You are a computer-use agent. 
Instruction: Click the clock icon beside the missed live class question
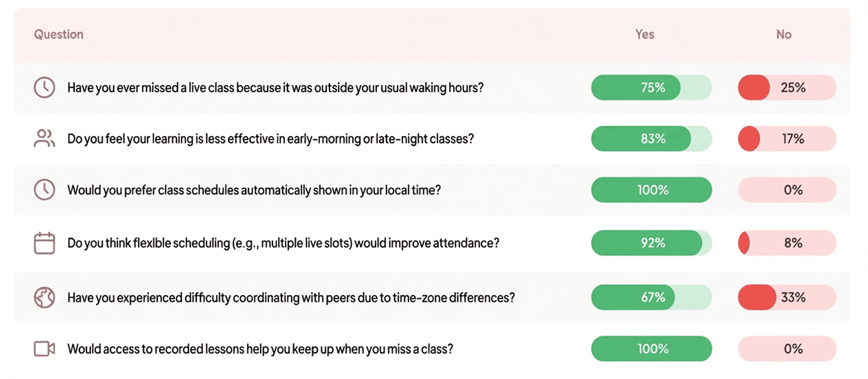[x=44, y=88]
